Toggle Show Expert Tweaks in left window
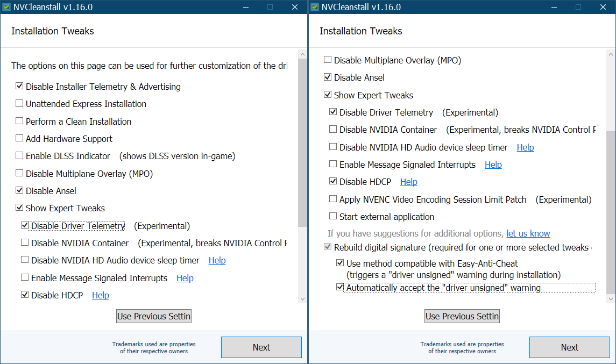This screenshot has height=364, width=616. tap(19, 208)
